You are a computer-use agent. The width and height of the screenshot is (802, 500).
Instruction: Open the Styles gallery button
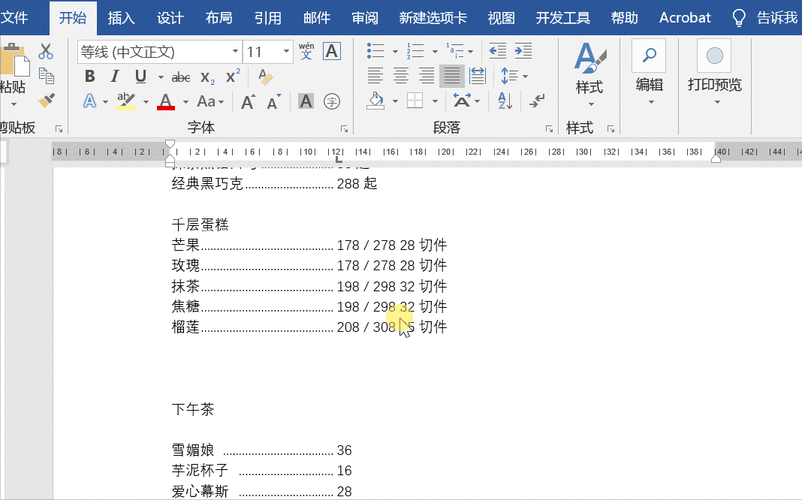(x=590, y=75)
